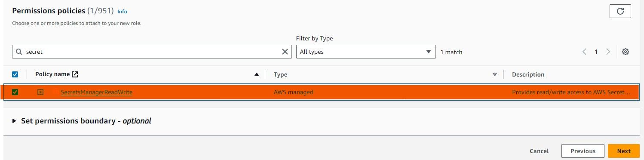This screenshot has width=644, height=160.
Task: Expand SecretsManagerReadWrite policy details
Action: point(40,92)
